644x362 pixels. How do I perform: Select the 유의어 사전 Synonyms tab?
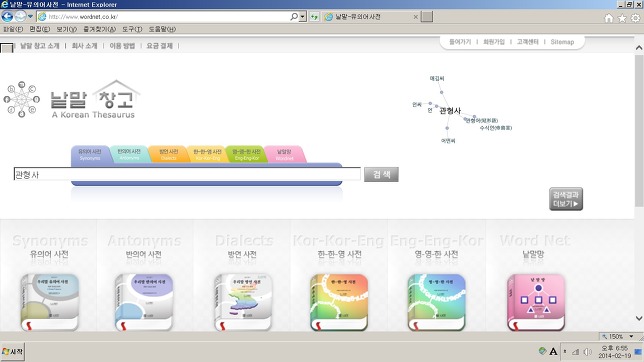pos(90,154)
